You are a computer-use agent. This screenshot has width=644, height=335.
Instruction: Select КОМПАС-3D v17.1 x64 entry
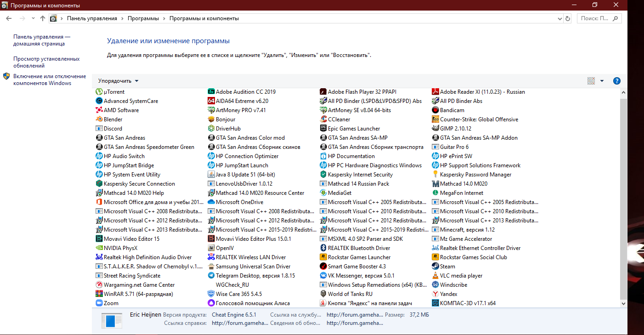(x=464, y=303)
